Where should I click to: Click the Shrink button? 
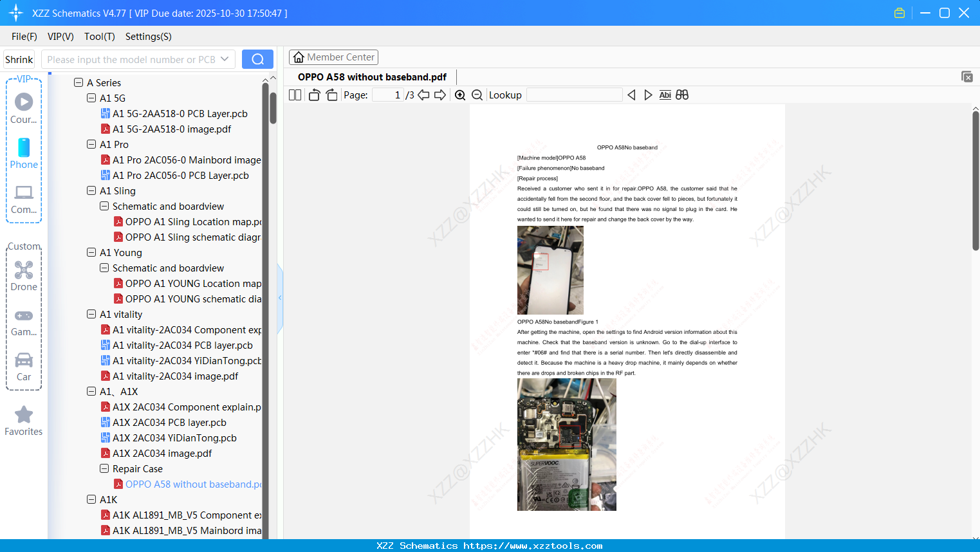tap(19, 59)
